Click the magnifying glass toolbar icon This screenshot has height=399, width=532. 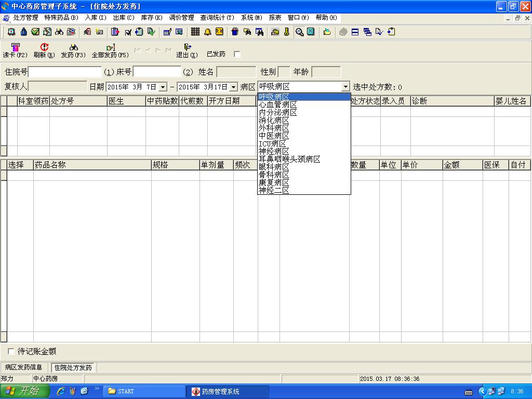point(299,32)
